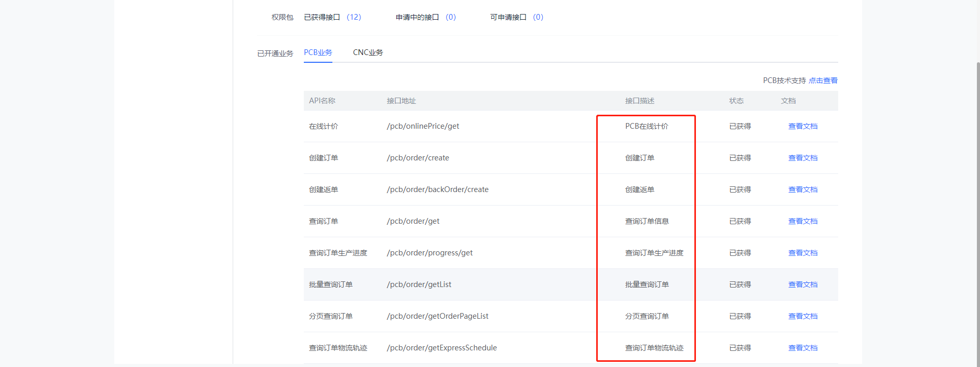
Task: Click 查看文档 in the /pcb/order/get row
Action: point(802,221)
